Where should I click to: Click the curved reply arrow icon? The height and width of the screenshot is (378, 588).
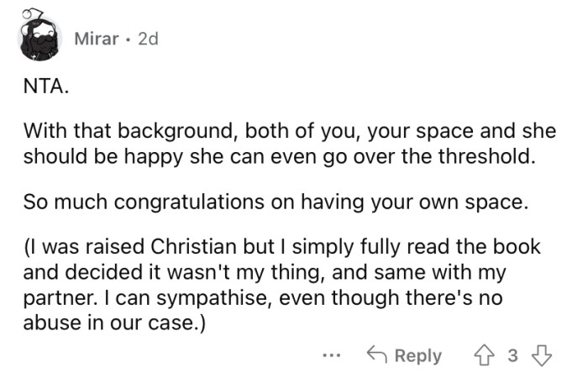(377, 355)
